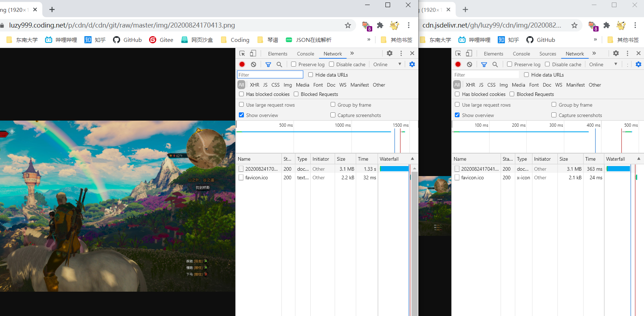Open the JSON在线解析 bookmark

(309, 40)
